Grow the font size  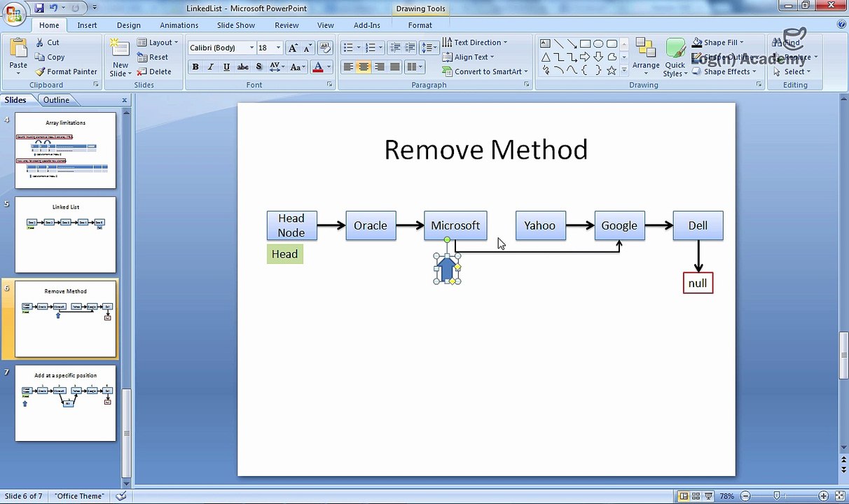point(293,48)
